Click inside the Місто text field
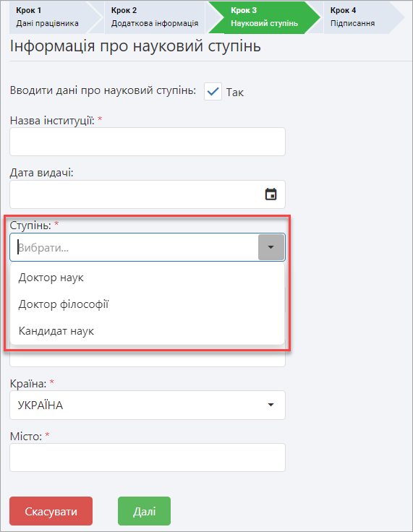The image size is (413, 532). click(148, 458)
